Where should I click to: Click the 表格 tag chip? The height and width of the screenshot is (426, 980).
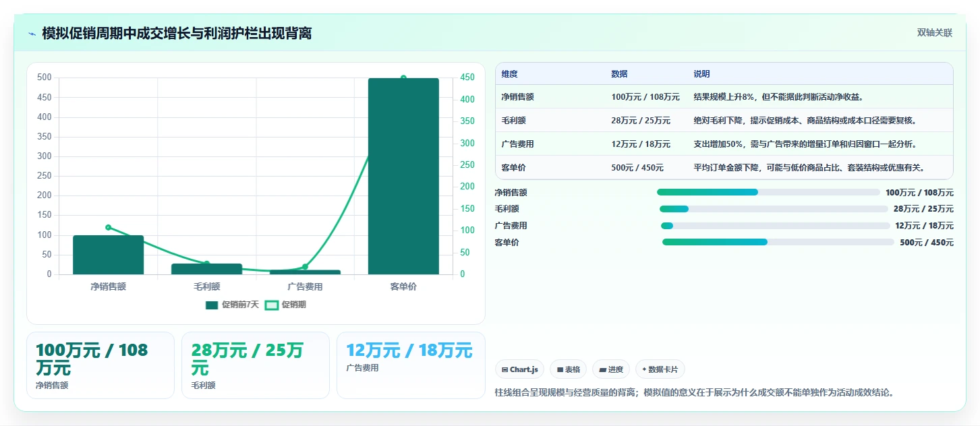coord(568,369)
